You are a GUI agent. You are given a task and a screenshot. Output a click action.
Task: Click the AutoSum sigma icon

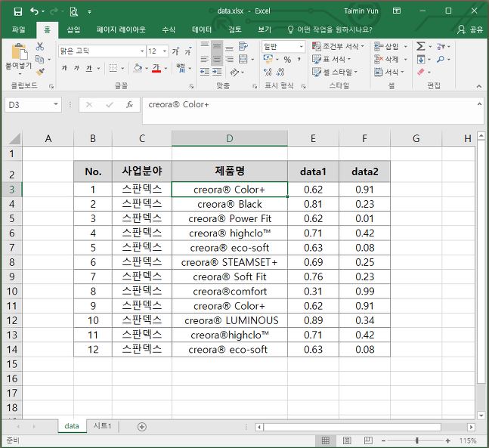click(421, 46)
